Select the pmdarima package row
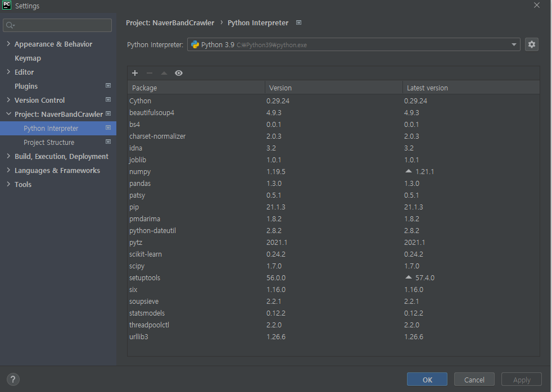The height and width of the screenshot is (392, 552). (333, 218)
